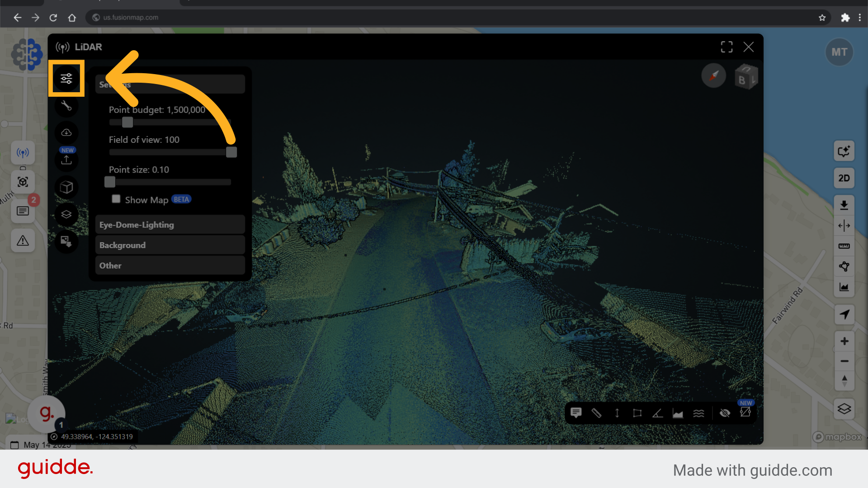Toggle the Show Map checkbox
The width and height of the screenshot is (868, 488).
116,199
